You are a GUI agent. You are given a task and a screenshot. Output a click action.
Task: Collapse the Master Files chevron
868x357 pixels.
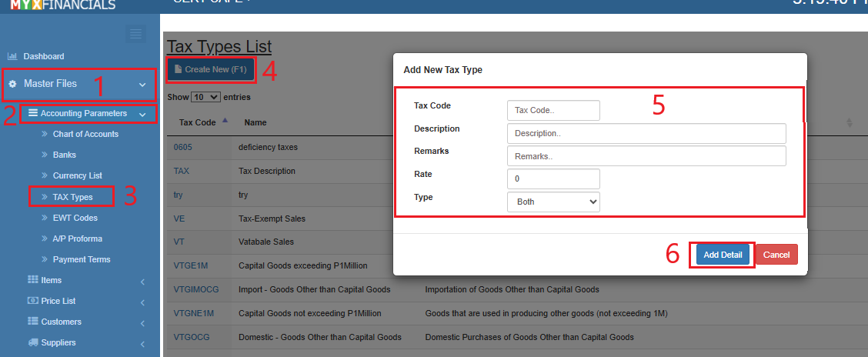click(142, 85)
